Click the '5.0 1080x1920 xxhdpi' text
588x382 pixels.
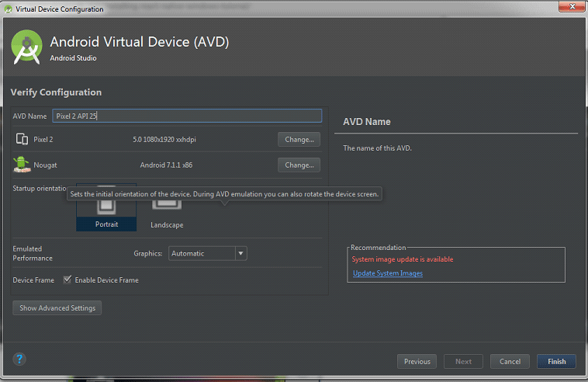point(164,139)
